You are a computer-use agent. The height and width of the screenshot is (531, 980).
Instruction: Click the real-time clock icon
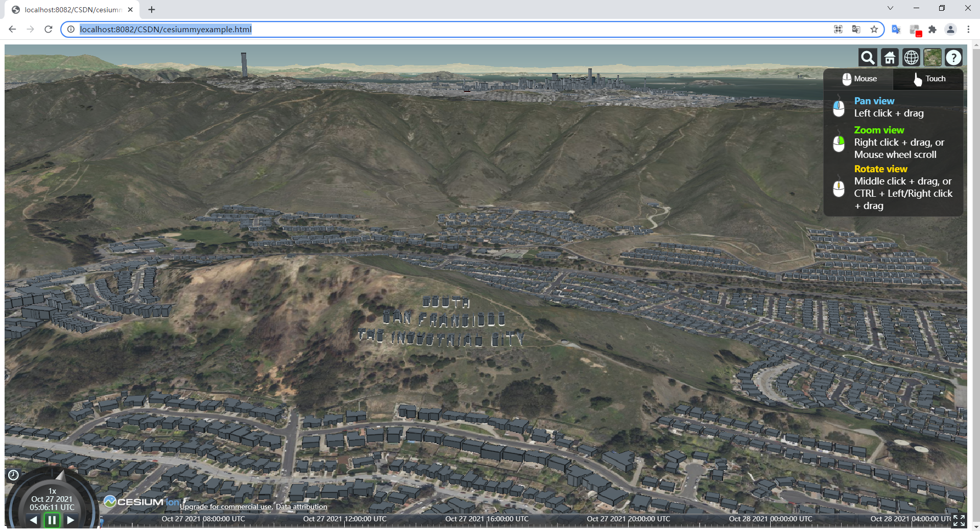click(x=14, y=475)
